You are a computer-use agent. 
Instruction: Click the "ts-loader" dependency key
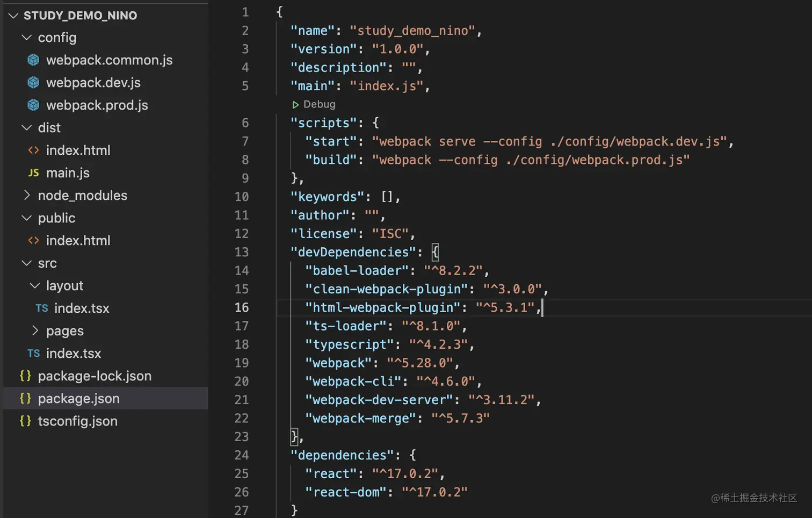pos(346,326)
